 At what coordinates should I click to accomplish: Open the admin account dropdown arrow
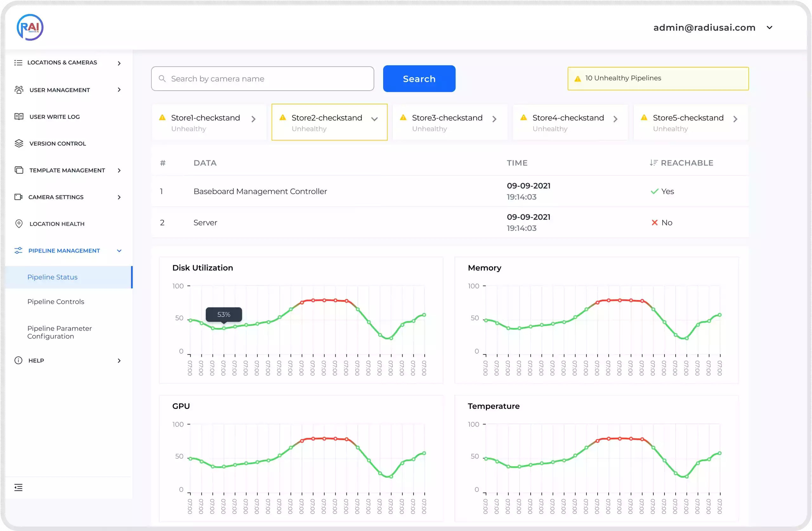(x=769, y=28)
